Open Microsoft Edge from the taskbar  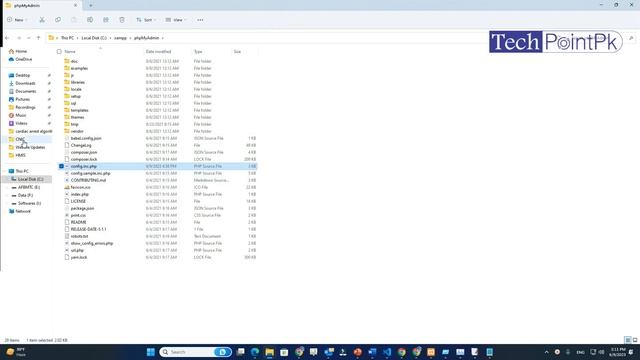(255, 352)
